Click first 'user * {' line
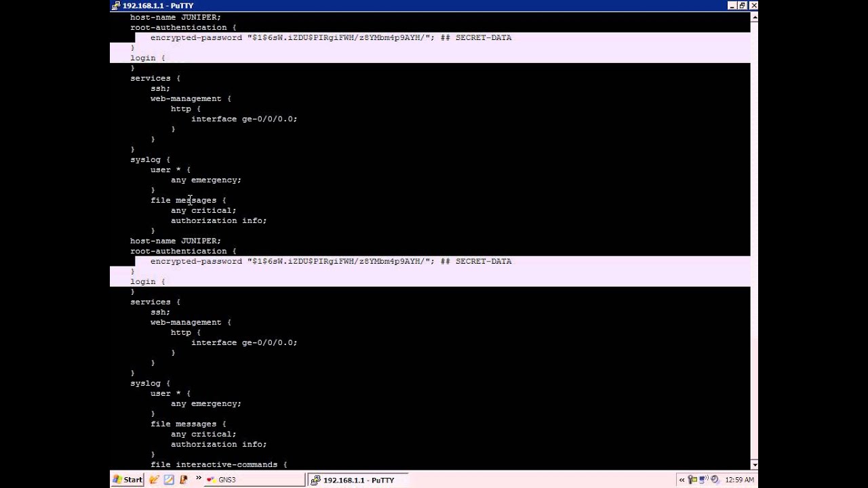This screenshot has width=868, height=488. point(171,170)
